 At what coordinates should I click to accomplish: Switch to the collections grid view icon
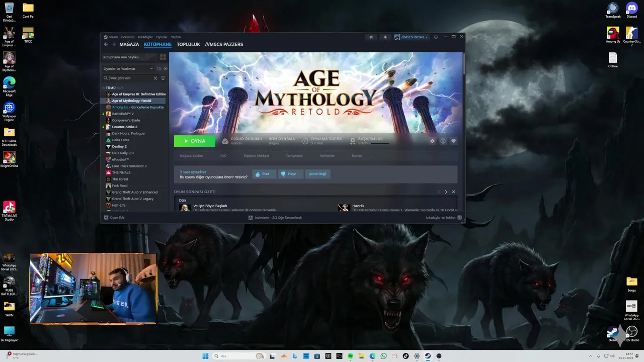[163, 57]
